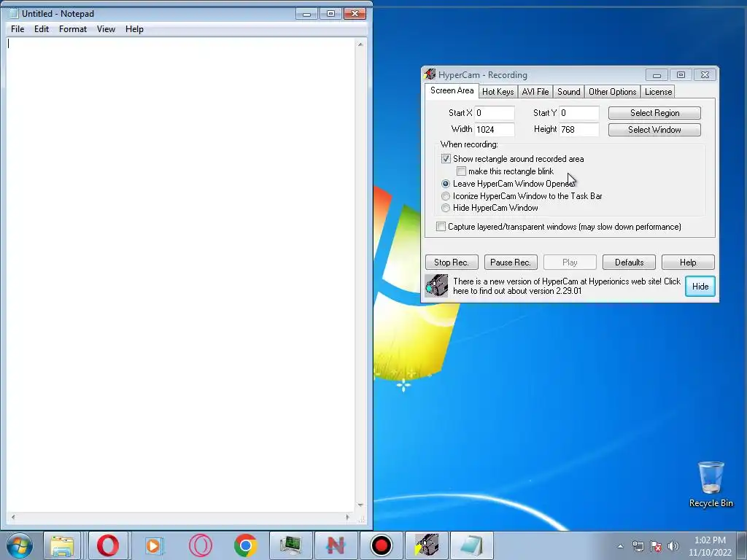Click Notepad horizontal scrollbar left arrow
Screen dimensions: 747x560
coord(13,517)
